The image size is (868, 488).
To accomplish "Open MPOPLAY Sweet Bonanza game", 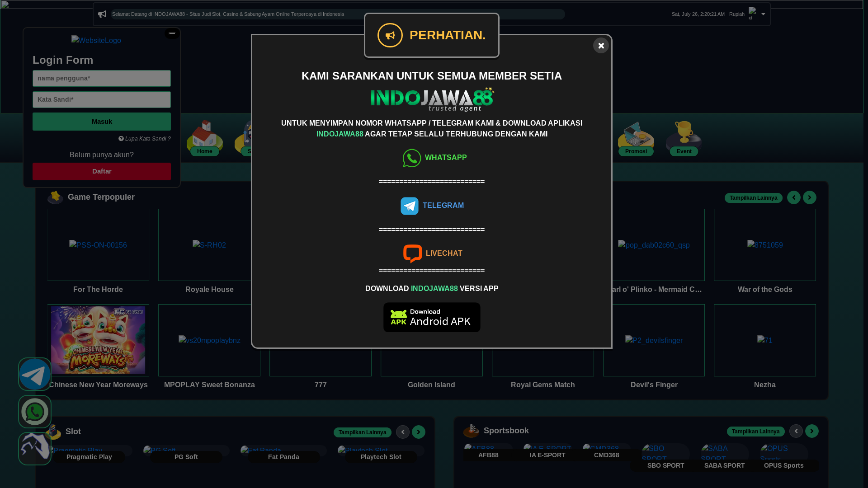I will 209,340.
